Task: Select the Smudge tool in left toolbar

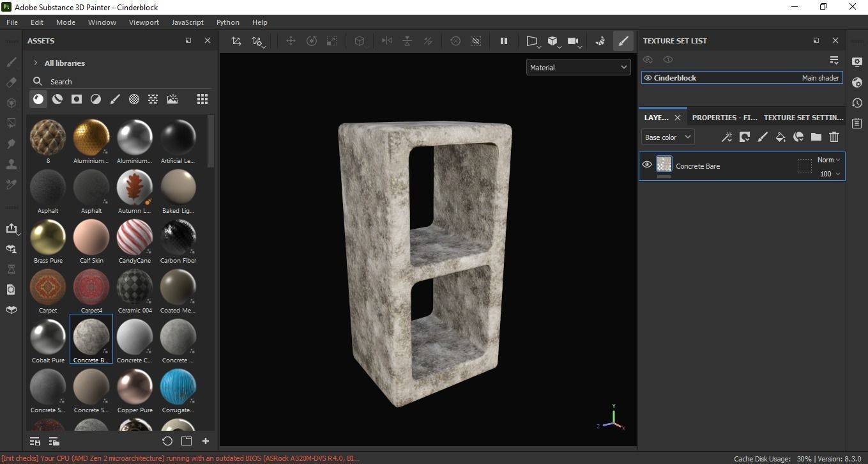Action: pos(11,144)
